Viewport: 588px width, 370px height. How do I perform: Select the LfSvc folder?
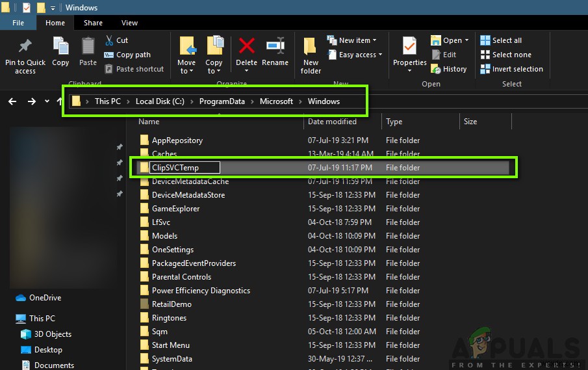coord(161,222)
